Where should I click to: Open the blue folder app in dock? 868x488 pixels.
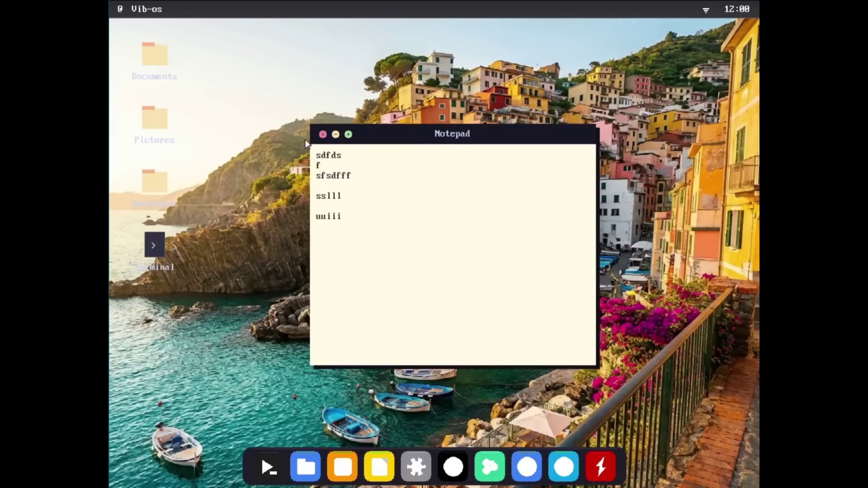[x=306, y=467]
